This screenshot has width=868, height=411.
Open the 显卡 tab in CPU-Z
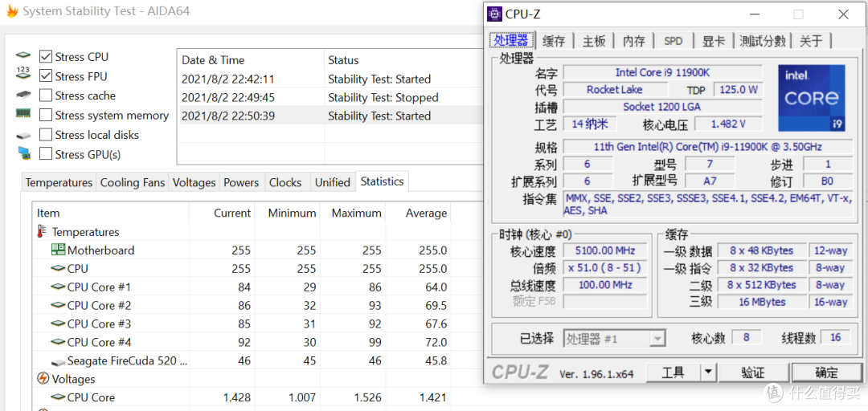[714, 41]
